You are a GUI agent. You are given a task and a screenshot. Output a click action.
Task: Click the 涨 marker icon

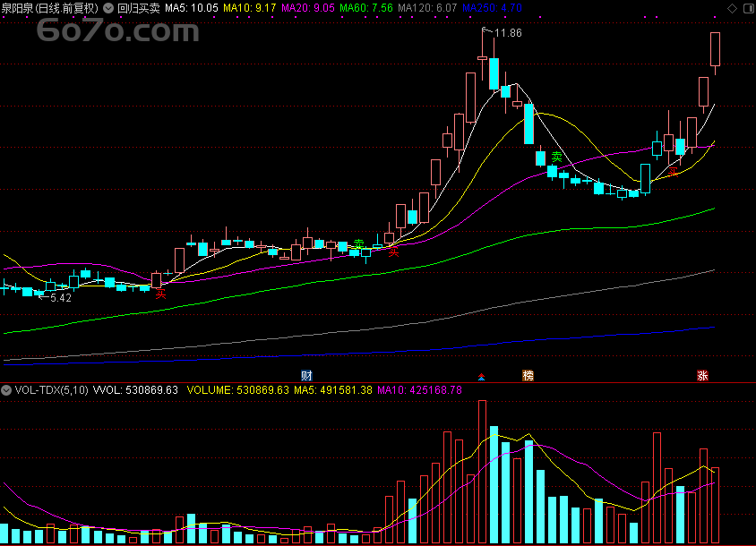702,375
